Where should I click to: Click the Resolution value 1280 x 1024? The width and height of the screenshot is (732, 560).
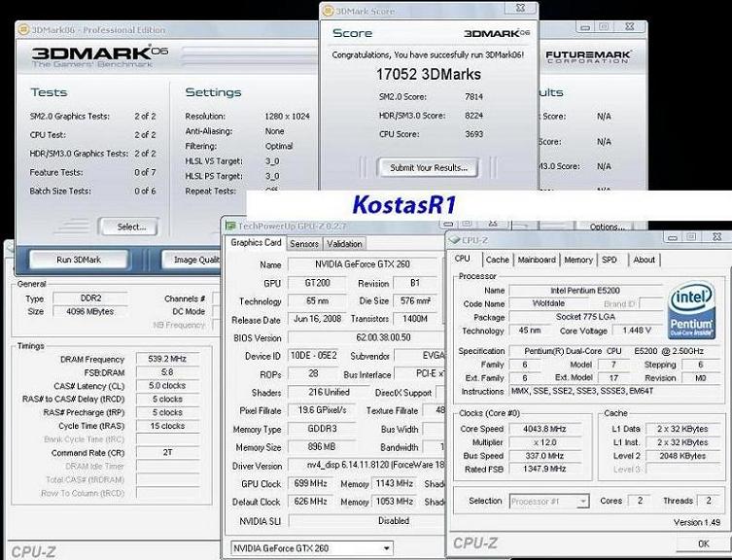[x=287, y=117]
